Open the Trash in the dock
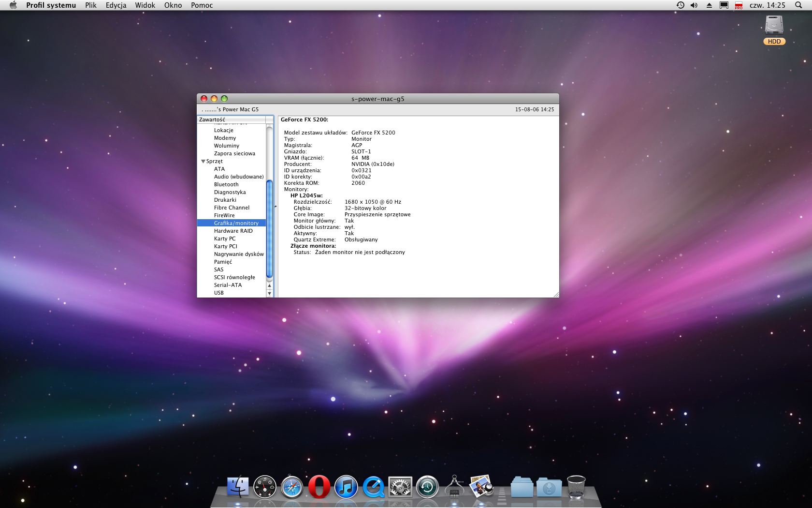812x508 pixels. pyautogui.click(x=576, y=487)
